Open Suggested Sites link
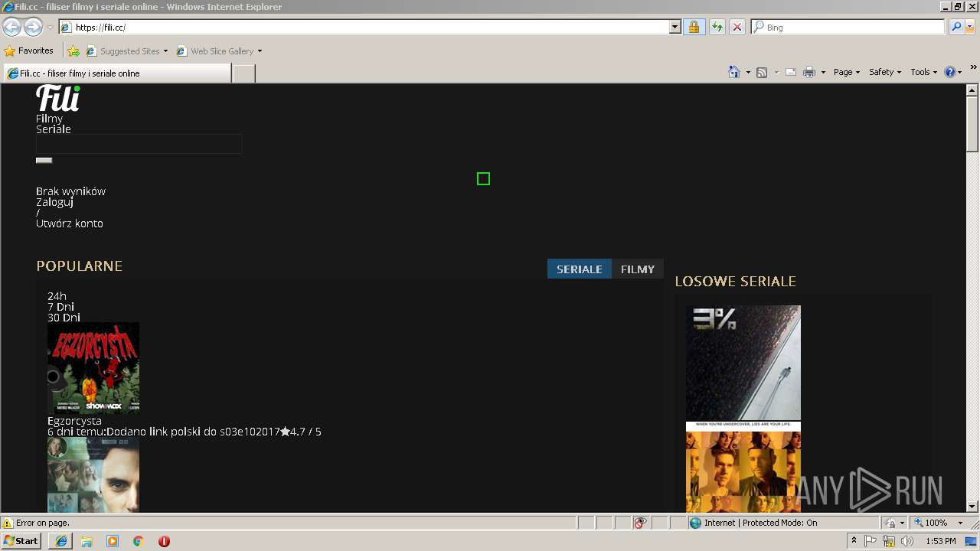980x551 pixels. pyautogui.click(x=126, y=51)
